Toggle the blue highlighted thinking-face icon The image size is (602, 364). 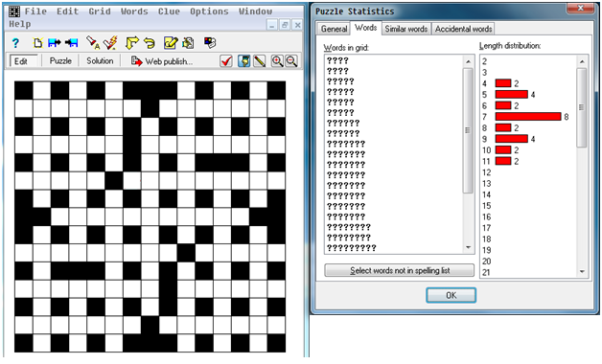tap(243, 61)
